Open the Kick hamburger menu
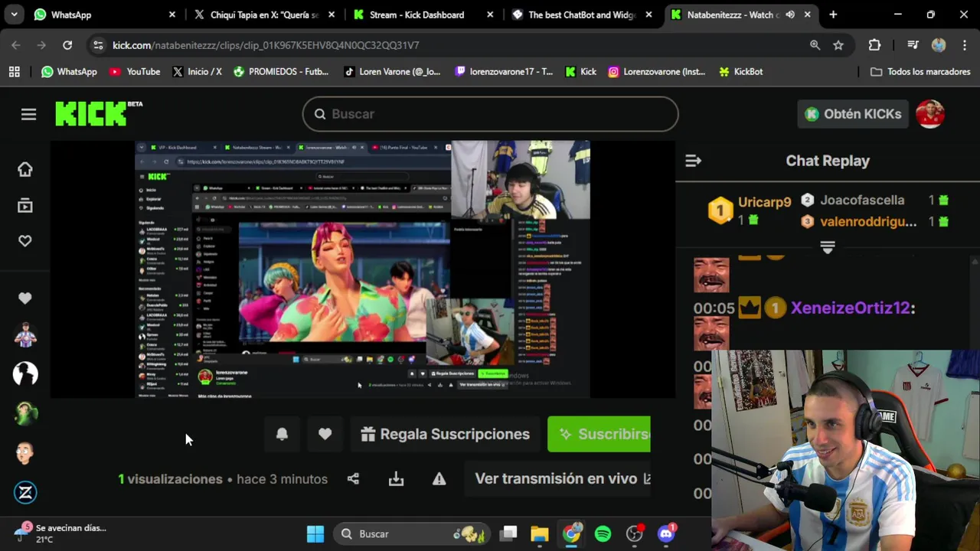 point(28,114)
